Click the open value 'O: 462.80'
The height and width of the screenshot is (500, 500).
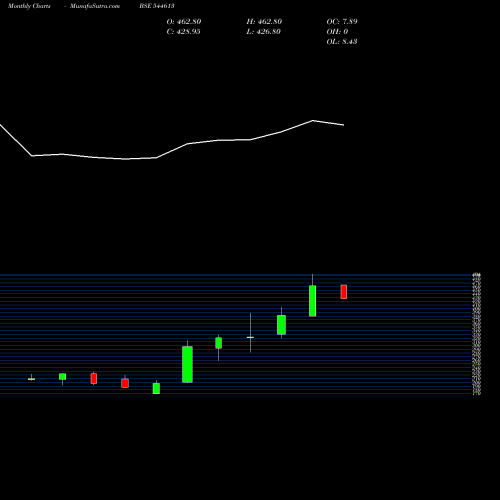coord(184,22)
